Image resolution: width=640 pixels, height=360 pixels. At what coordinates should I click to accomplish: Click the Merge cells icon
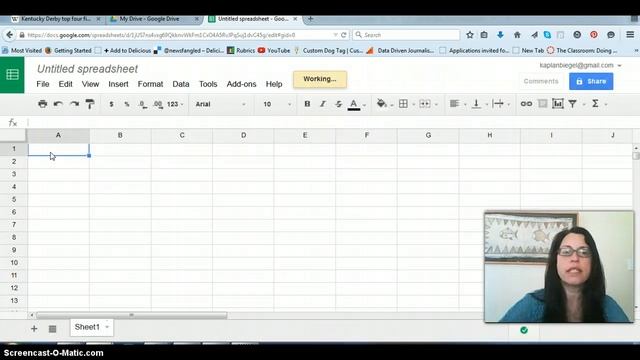point(424,104)
